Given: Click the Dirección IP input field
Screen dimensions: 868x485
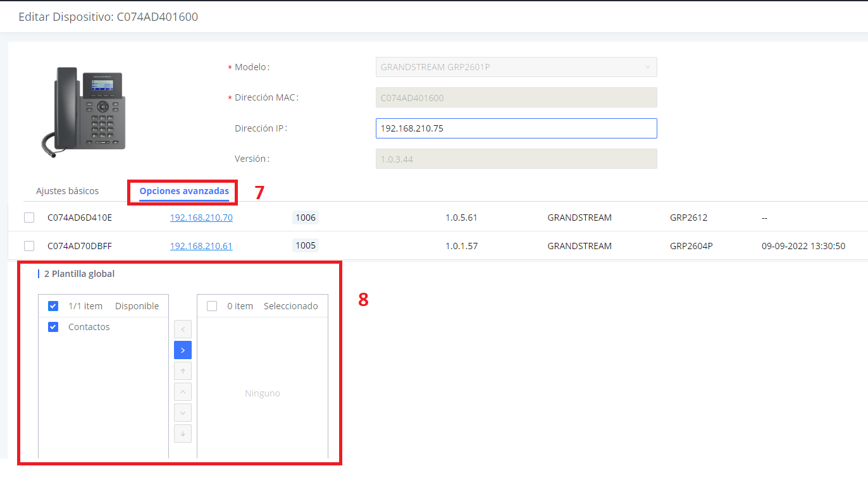Looking at the screenshot, I should pos(516,128).
